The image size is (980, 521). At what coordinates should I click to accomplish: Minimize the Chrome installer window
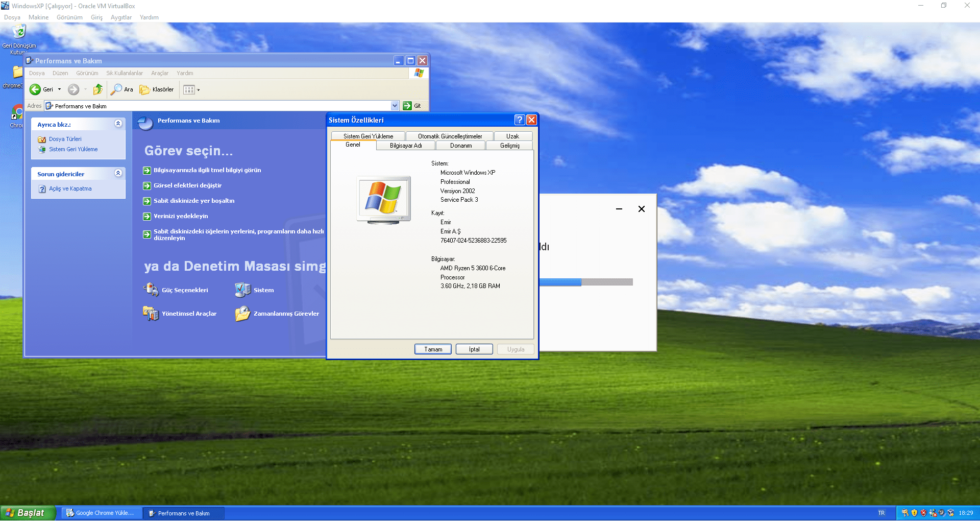pyautogui.click(x=619, y=209)
